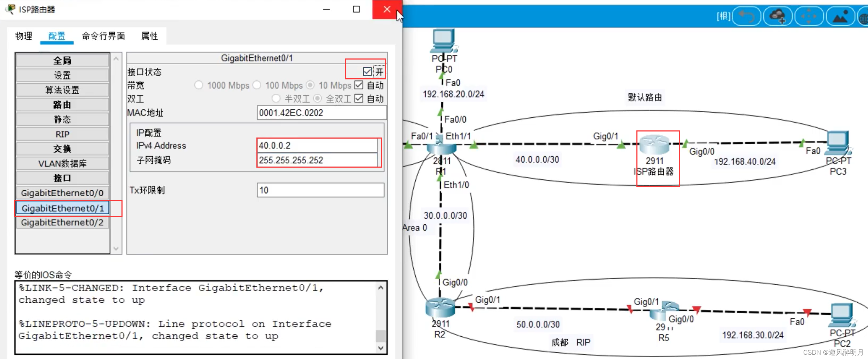Click the 子网掩码 input field
The image size is (868, 359).
317,160
